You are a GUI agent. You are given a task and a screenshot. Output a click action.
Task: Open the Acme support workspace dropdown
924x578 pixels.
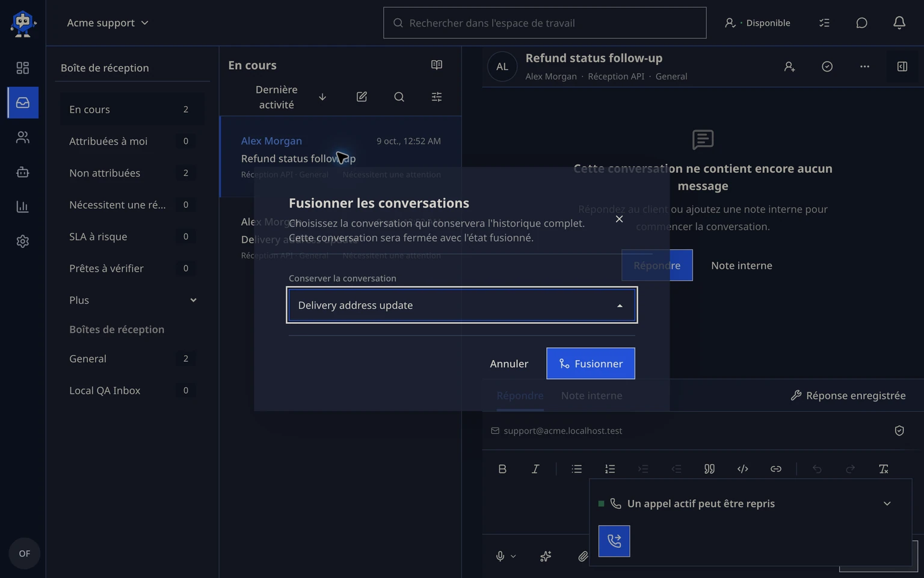[x=108, y=23]
